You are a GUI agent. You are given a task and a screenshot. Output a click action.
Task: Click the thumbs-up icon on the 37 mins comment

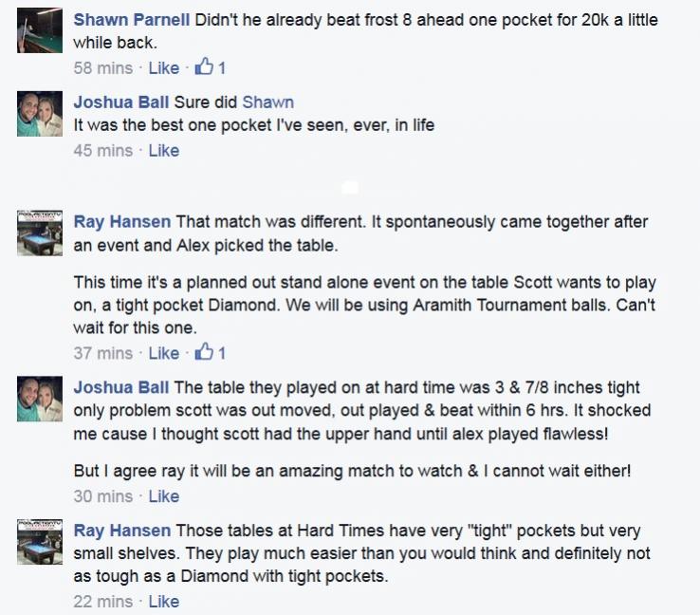[x=204, y=353]
